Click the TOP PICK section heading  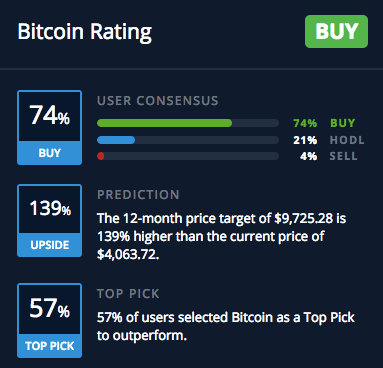pos(128,294)
